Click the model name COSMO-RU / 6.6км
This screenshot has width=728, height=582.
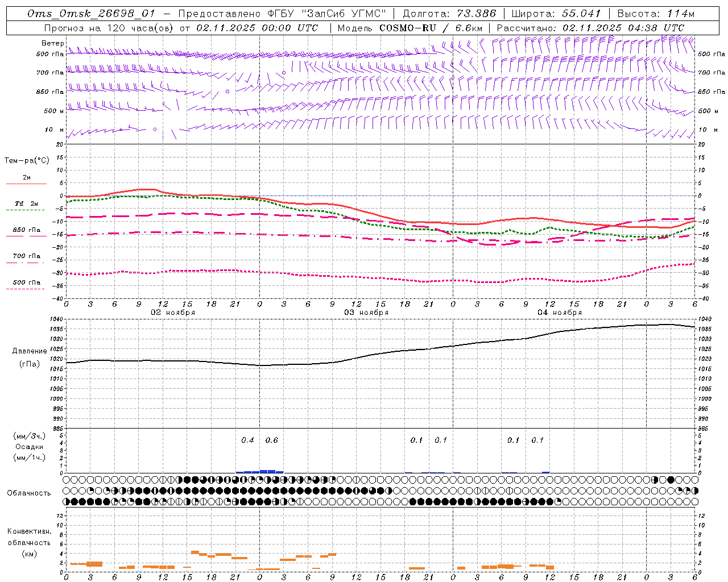click(431, 28)
